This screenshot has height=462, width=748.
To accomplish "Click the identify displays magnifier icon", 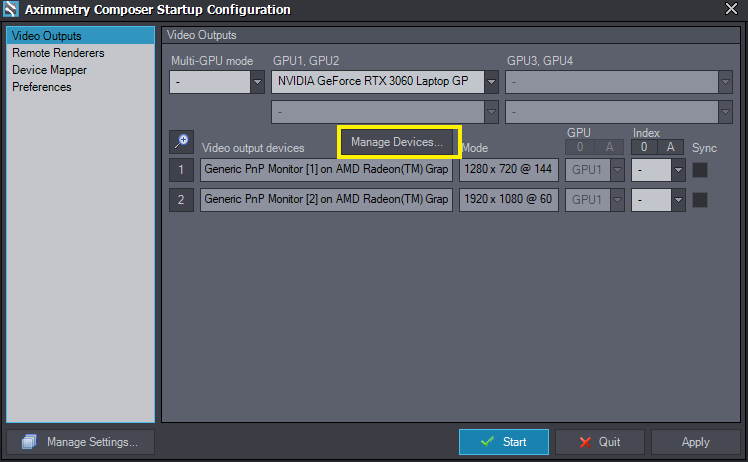I will tap(181, 141).
